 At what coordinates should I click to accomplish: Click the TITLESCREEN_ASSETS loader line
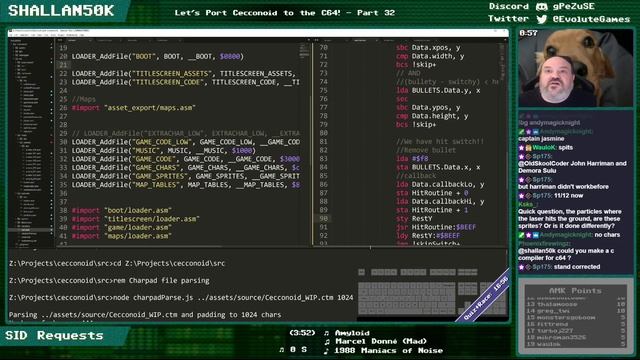tap(184, 73)
